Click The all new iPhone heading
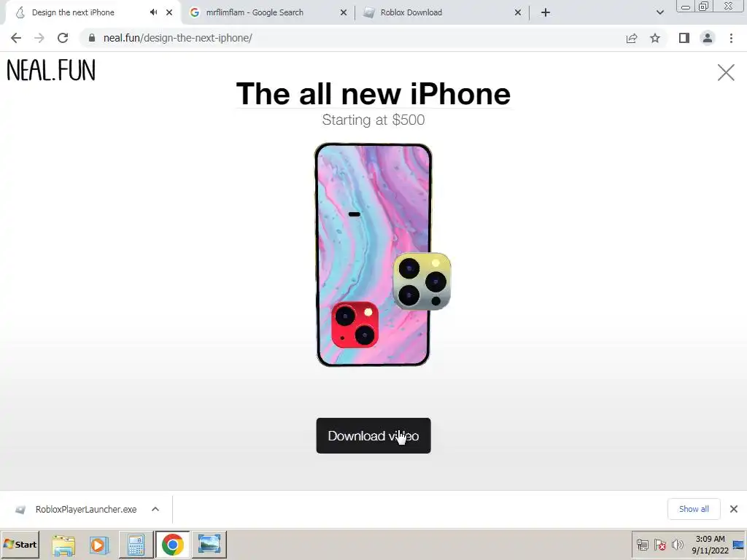The height and width of the screenshot is (560, 747). click(373, 94)
